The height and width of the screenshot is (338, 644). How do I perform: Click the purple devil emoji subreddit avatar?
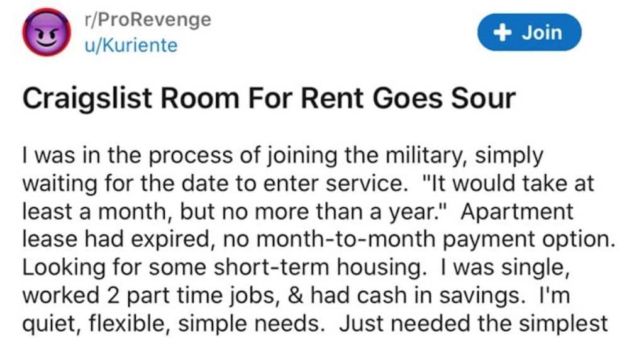(47, 32)
